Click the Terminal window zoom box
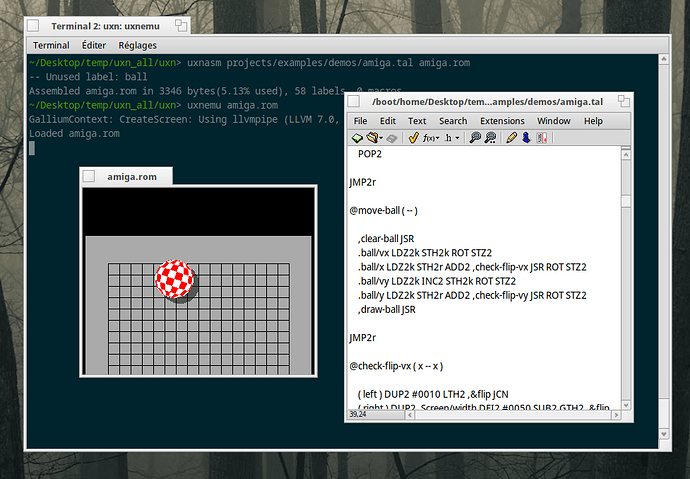This screenshot has height=479, width=690. click(x=181, y=26)
